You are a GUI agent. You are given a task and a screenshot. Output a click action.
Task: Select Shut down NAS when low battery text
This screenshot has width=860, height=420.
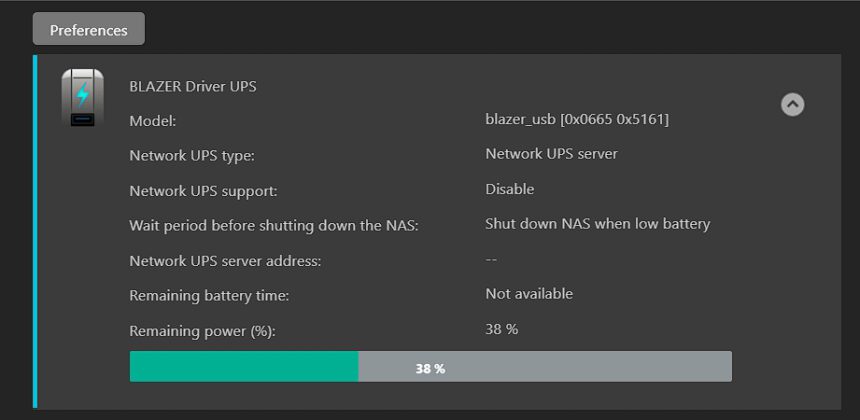(597, 224)
